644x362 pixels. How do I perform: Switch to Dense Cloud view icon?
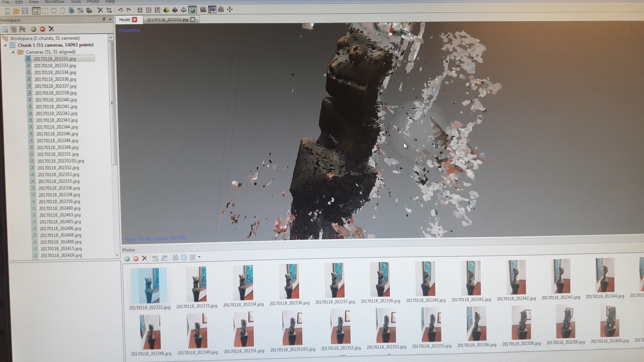[x=148, y=10]
